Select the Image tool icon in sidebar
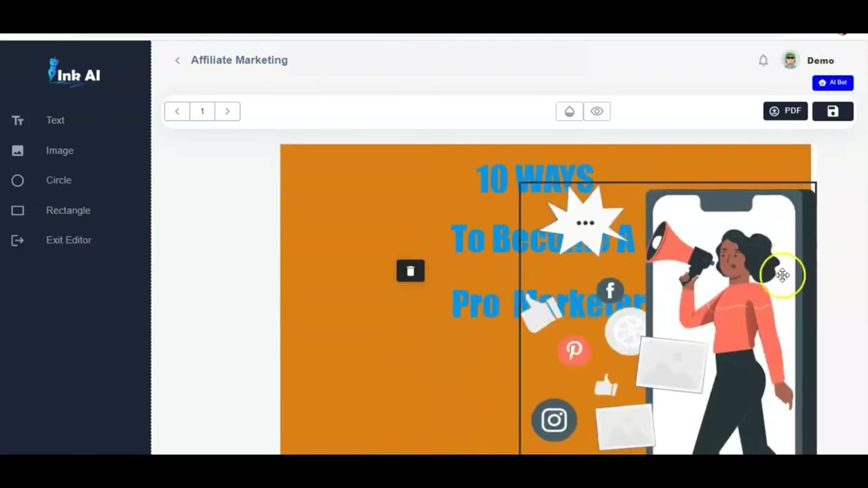This screenshot has height=488, width=868. point(18,150)
